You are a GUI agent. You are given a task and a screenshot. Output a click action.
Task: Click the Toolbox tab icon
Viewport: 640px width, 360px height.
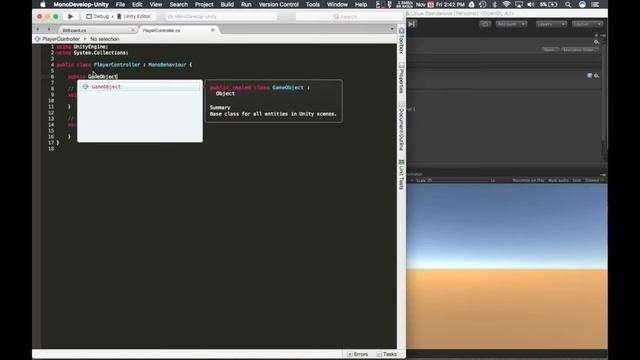(401, 31)
